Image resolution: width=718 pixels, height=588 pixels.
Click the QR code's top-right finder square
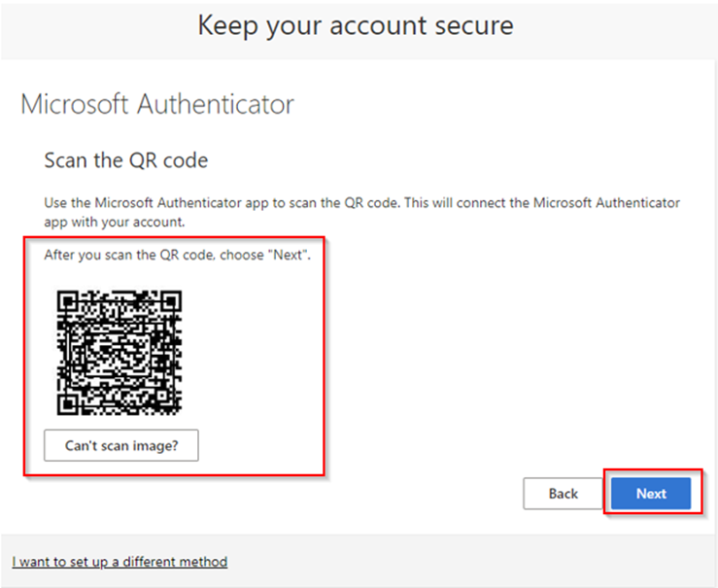(x=172, y=299)
